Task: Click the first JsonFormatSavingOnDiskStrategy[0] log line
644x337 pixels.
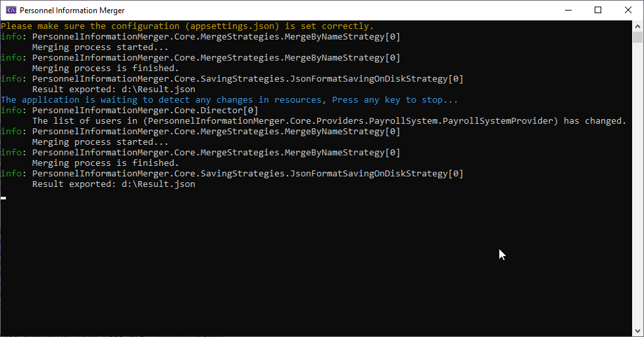Action: point(232,79)
